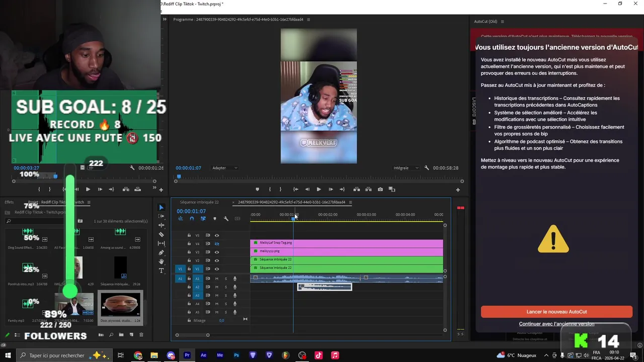Toggle Linked Selection in the timeline
The image size is (644, 362).
tap(203, 219)
